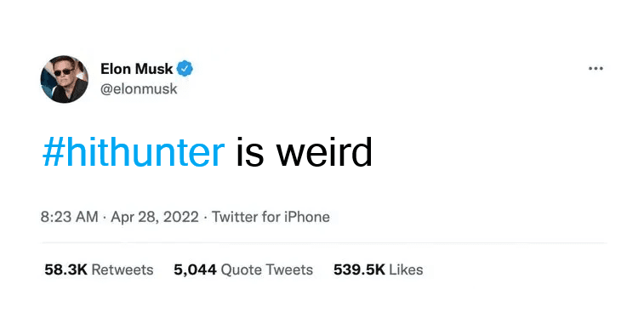Click the 8:23 AM timestamp
Screen dimensions: 644x312
pos(70,217)
